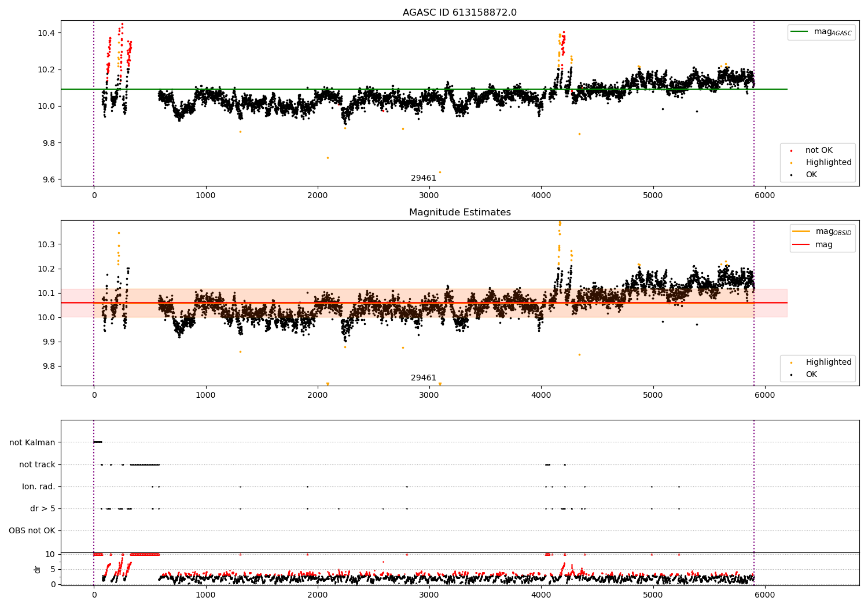Image resolution: width=868 pixels, height=608 pixels.
Task: Click the 'Magnitude Estimates' subplot title
Action: 459,213
